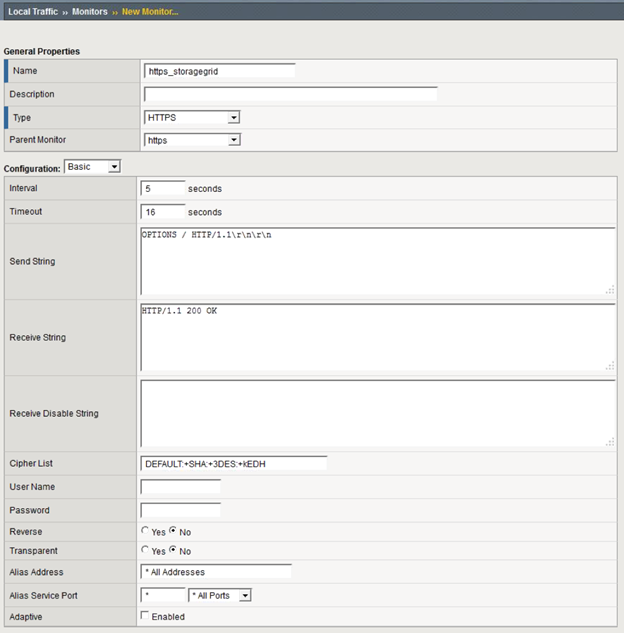The width and height of the screenshot is (624, 633).
Task: Click the Name input field
Action: point(220,71)
